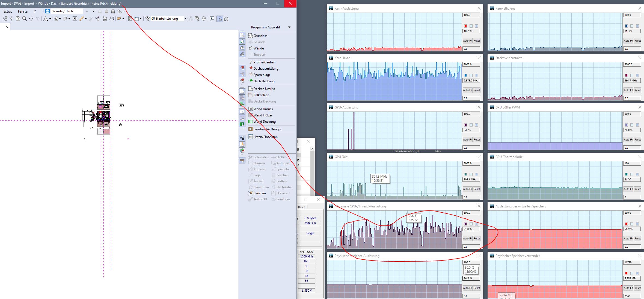Click red color swatch in Kern-Auslastung panel
Screen dimensions: 644x299
[465, 26]
